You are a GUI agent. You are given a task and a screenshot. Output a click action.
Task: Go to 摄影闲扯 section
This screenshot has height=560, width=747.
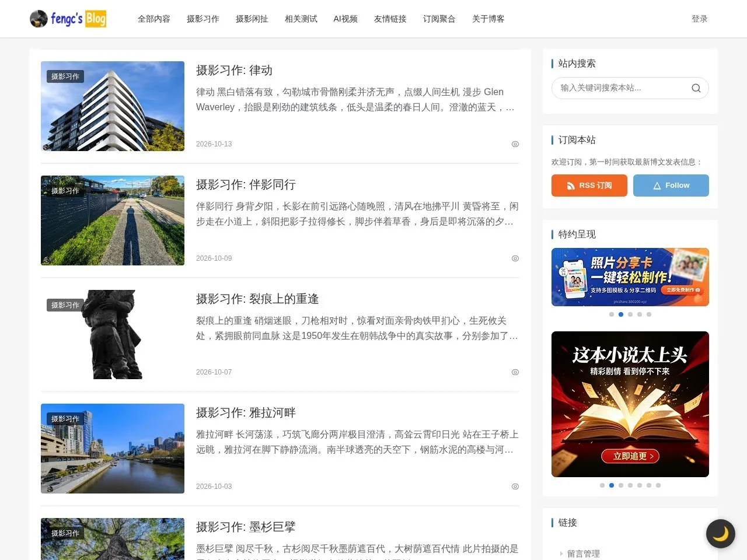click(252, 19)
